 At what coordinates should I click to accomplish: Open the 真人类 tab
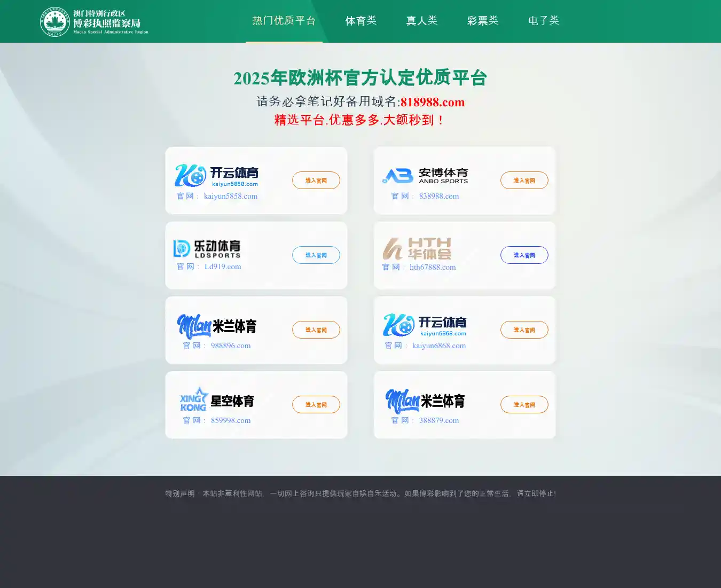click(x=422, y=21)
